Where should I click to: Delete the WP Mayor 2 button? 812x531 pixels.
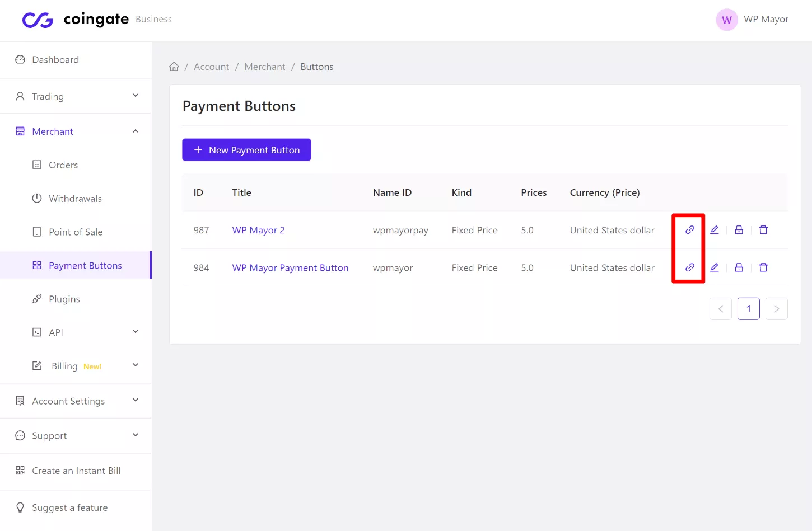point(763,230)
